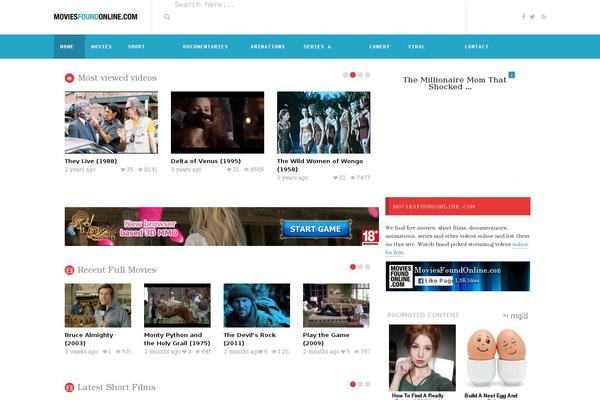Click heart likes icon under Wild Women of Wongo
Viewport: 600px width, 400px height.
[335, 178]
